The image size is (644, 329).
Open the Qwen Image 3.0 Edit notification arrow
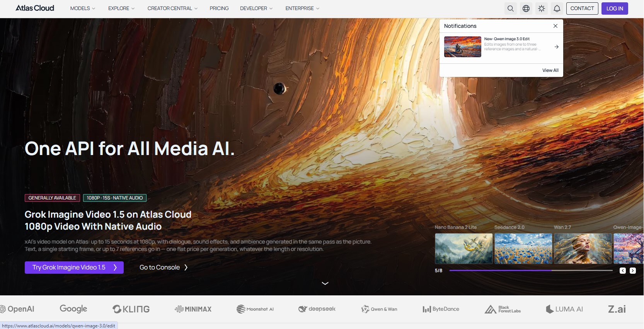tap(557, 47)
